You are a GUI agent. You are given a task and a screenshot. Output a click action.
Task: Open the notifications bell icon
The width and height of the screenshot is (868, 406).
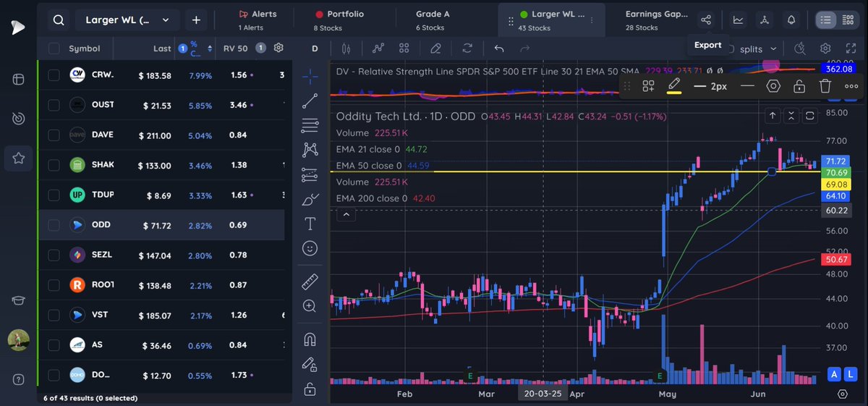coord(791,20)
